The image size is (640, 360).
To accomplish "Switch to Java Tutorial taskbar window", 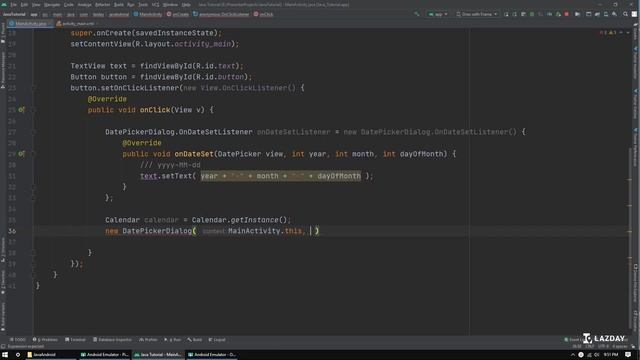I will pyautogui.click(x=158, y=355).
